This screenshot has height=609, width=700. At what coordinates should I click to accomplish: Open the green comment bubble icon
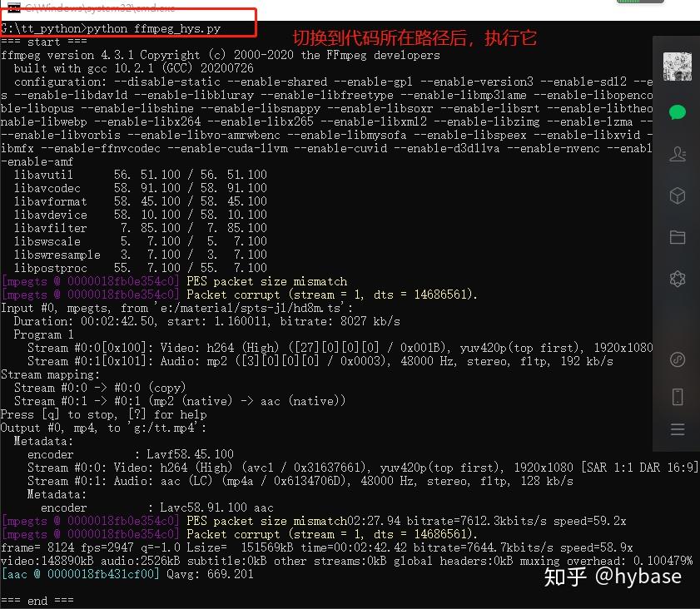pyautogui.click(x=678, y=111)
